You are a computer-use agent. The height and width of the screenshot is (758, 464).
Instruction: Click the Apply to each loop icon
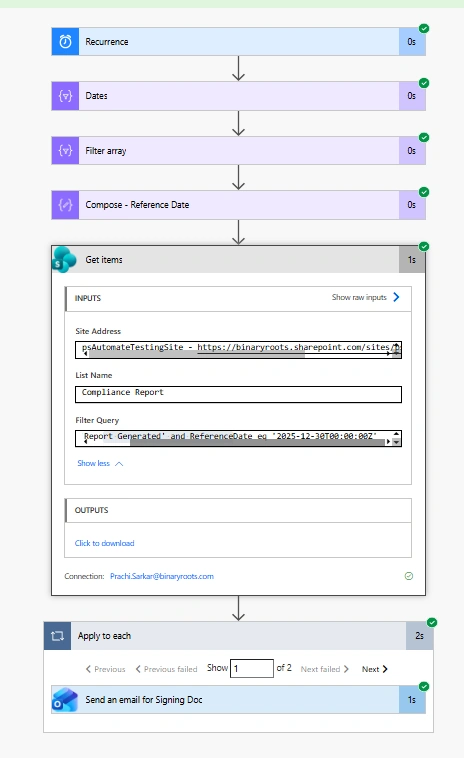tap(58, 636)
